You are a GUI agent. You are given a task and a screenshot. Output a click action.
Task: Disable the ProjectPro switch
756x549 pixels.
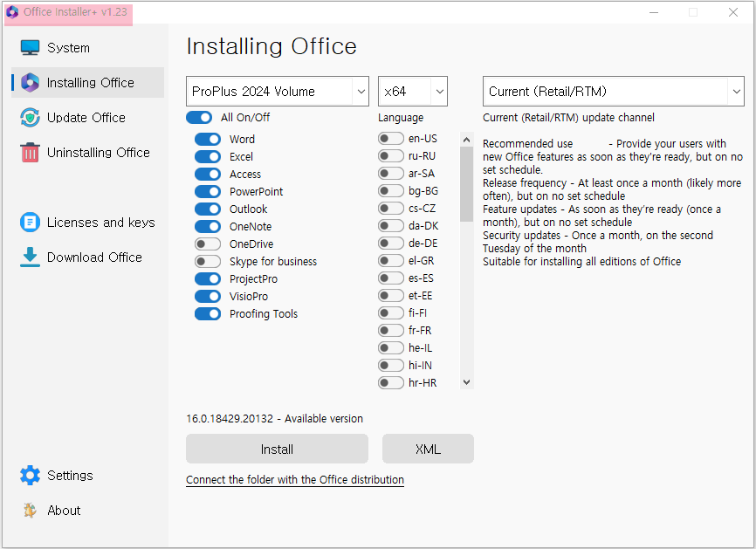(x=208, y=278)
